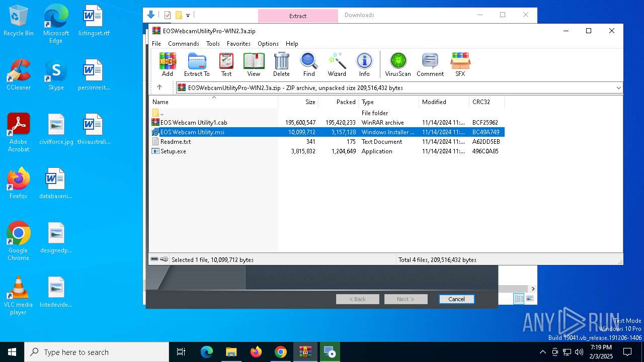This screenshot has height=362, width=644.
Task: Open Recycle Bin desktop icon
Action: [19, 21]
